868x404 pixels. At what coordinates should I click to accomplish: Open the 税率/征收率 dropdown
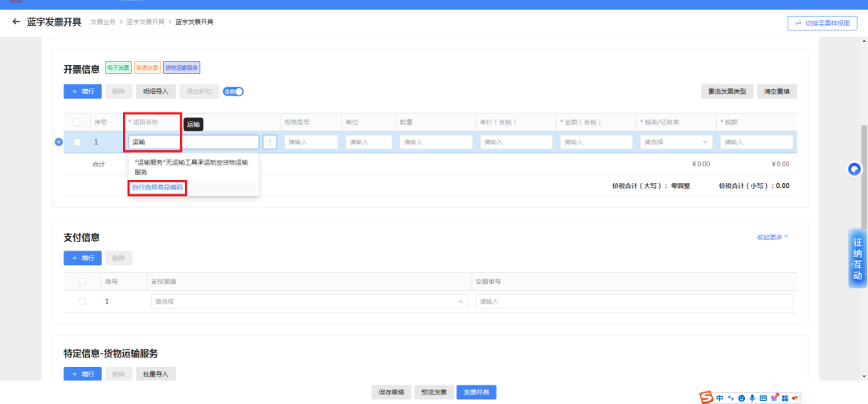[x=677, y=141]
